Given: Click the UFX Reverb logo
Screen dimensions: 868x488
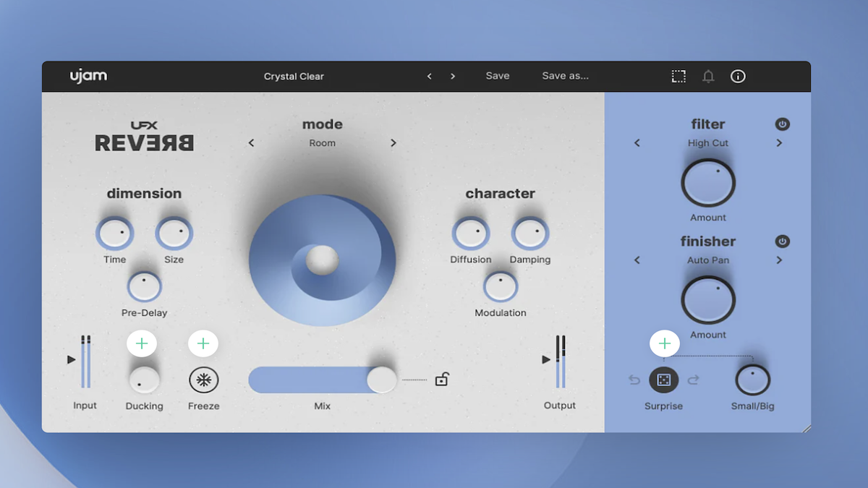Looking at the screenshot, I should point(144,136).
